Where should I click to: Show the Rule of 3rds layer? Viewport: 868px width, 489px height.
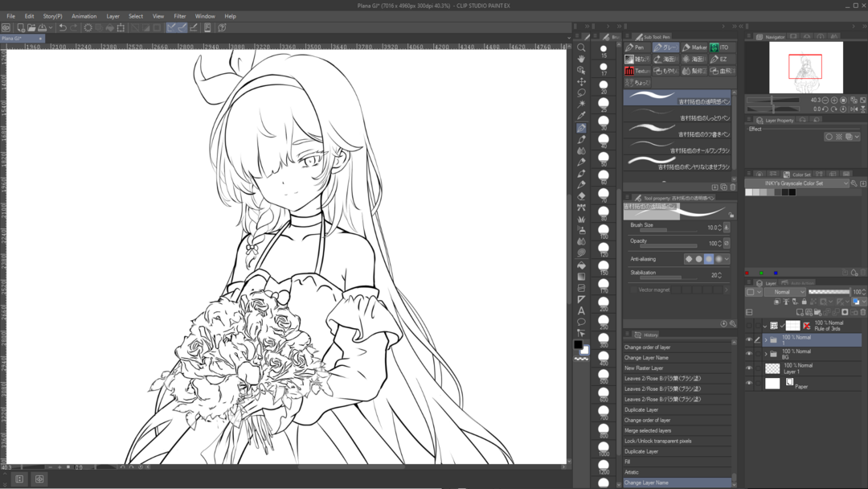pyautogui.click(x=749, y=326)
